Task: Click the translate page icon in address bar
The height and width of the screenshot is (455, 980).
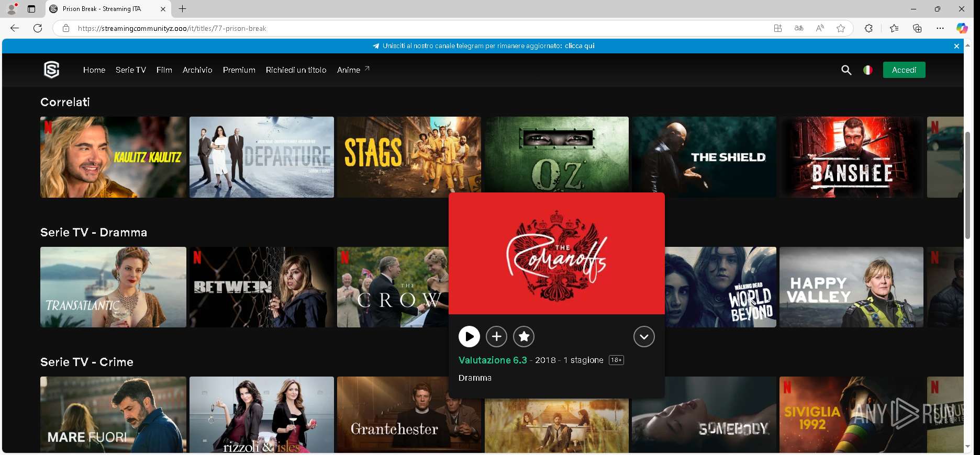Action: [799, 28]
